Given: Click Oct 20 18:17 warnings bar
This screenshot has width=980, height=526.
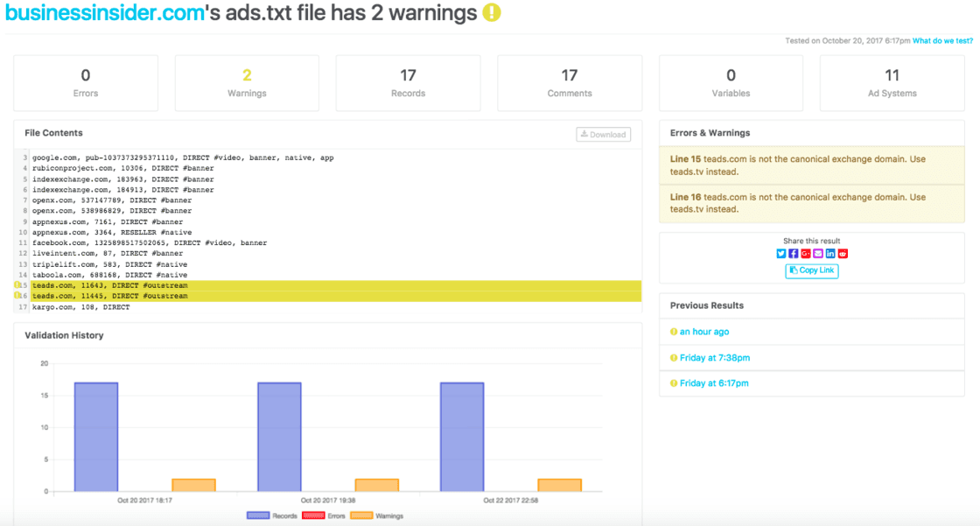Looking at the screenshot, I should tap(193, 486).
